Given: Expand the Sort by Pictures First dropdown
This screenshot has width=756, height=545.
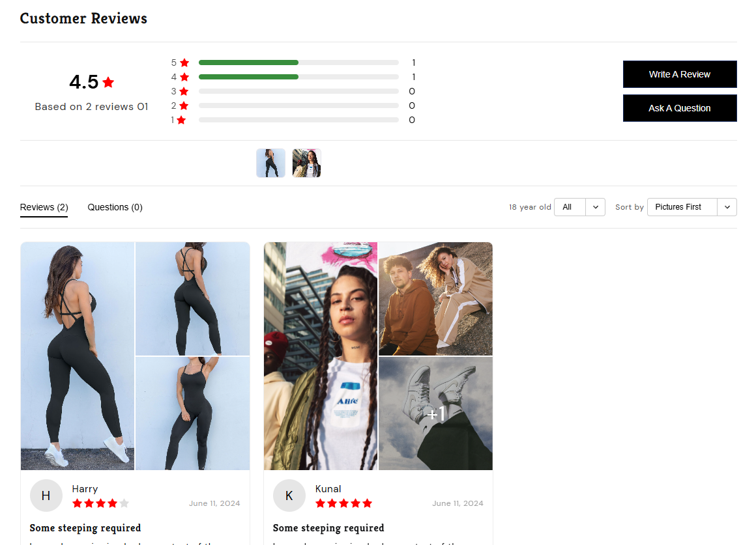Looking at the screenshot, I should tap(692, 206).
